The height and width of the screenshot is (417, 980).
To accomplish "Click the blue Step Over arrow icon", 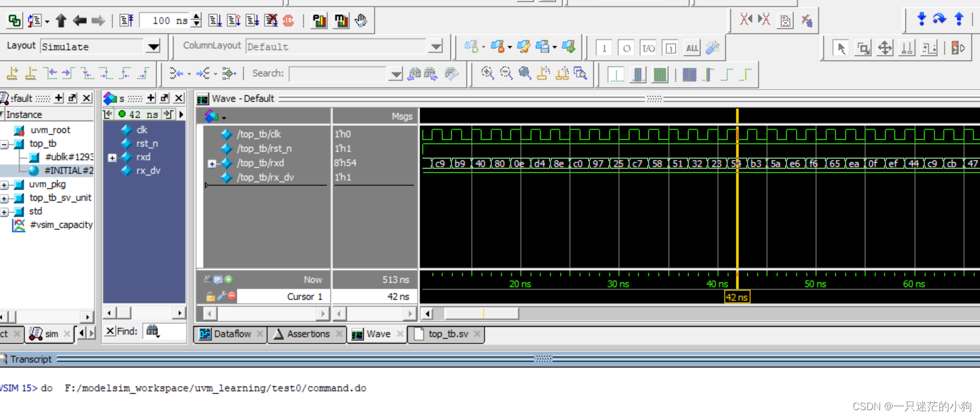I will (939, 19).
